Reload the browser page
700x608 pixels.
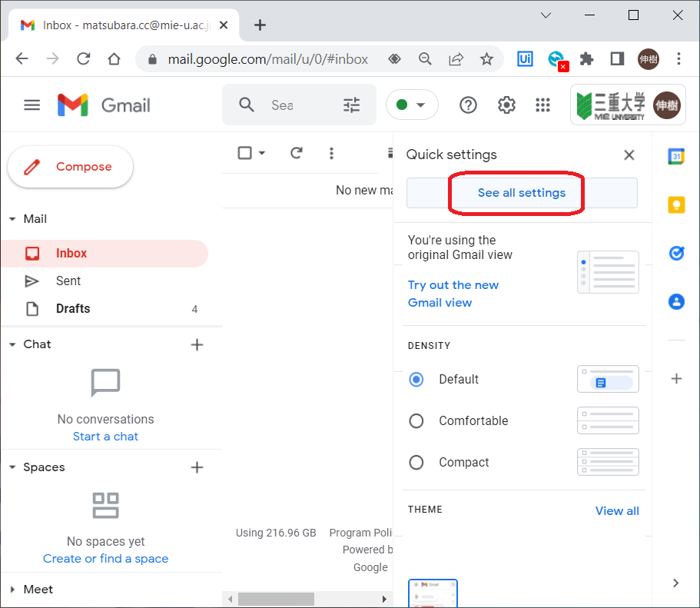coord(84,59)
